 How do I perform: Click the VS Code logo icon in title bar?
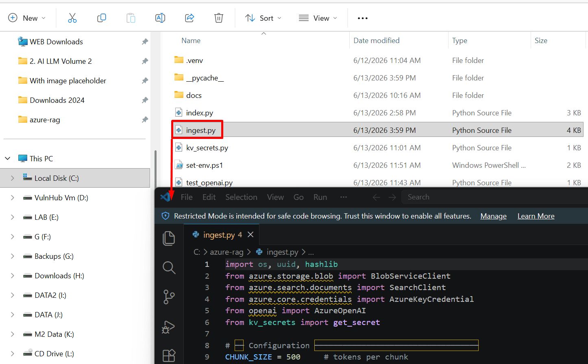click(x=166, y=197)
